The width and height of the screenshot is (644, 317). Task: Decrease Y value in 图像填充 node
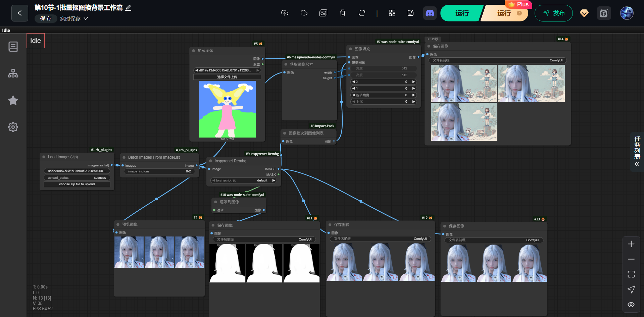tap(353, 89)
